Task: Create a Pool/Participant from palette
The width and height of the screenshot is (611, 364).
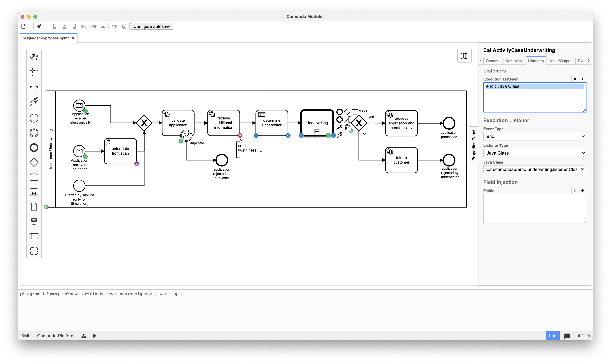Action: [x=34, y=236]
